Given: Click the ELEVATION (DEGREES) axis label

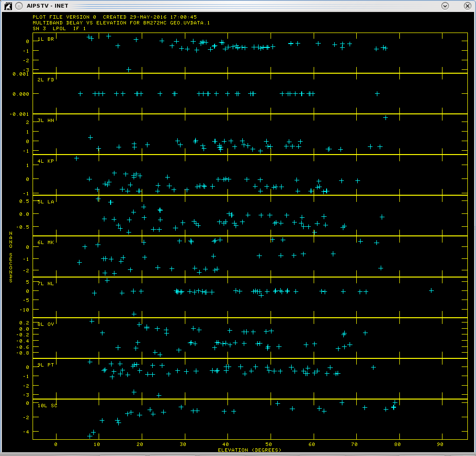Looking at the screenshot, I should pos(249,450).
